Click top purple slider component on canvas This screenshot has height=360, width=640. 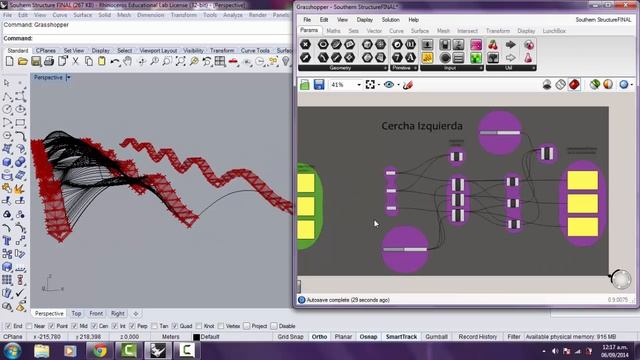click(500, 133)
